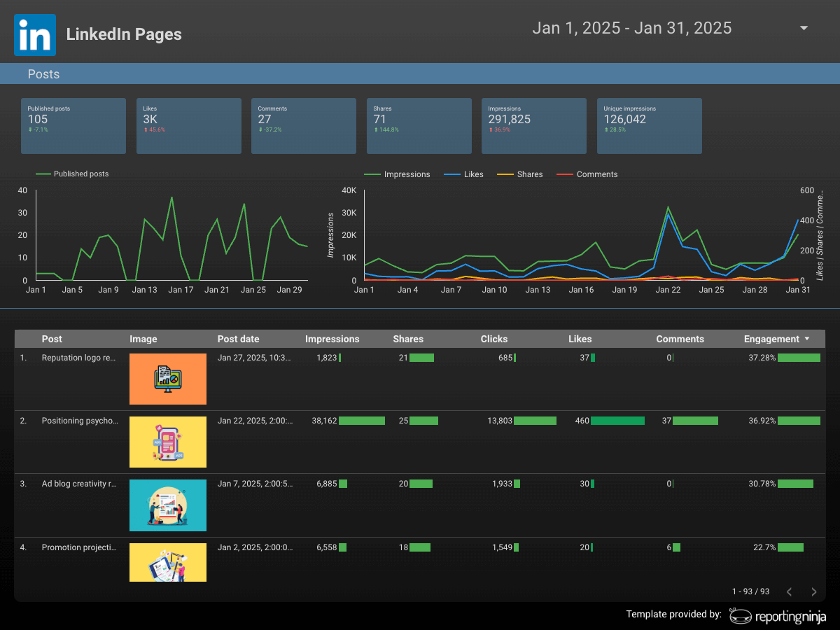Click the 'Jan 27, 2025, 10:3…' post date
Screen dimensions: 840x630
click(x=255, y=358)
